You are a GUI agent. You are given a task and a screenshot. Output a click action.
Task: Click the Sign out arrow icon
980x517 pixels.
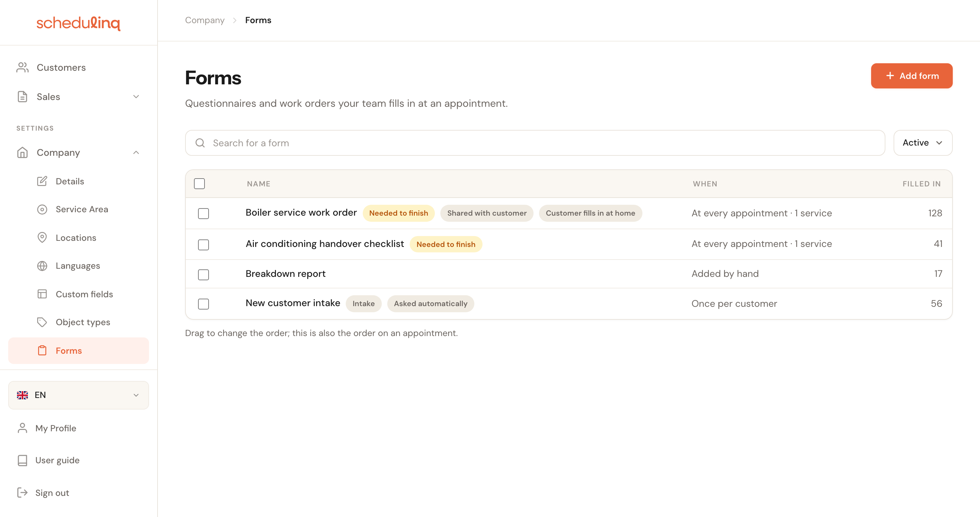22,493
